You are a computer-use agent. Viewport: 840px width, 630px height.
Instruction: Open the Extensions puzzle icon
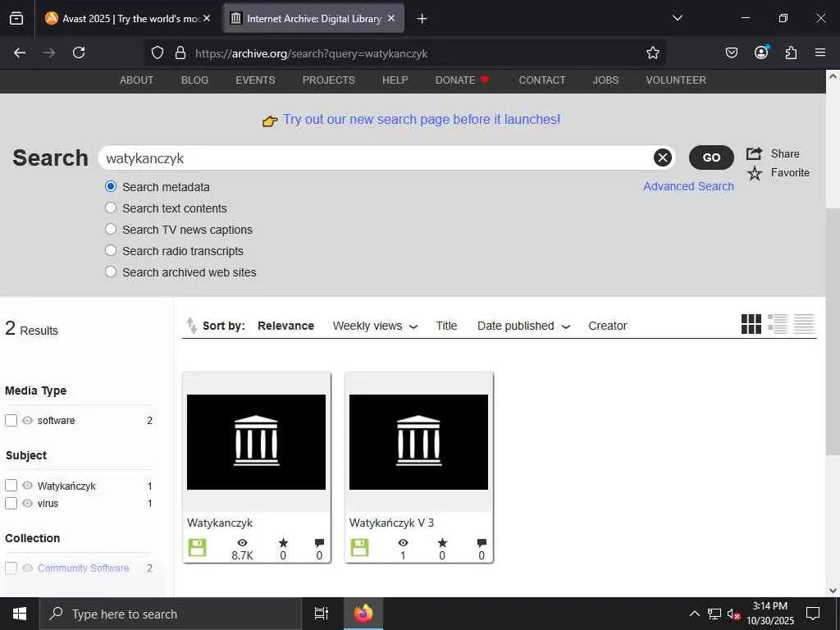click(792, 52)
